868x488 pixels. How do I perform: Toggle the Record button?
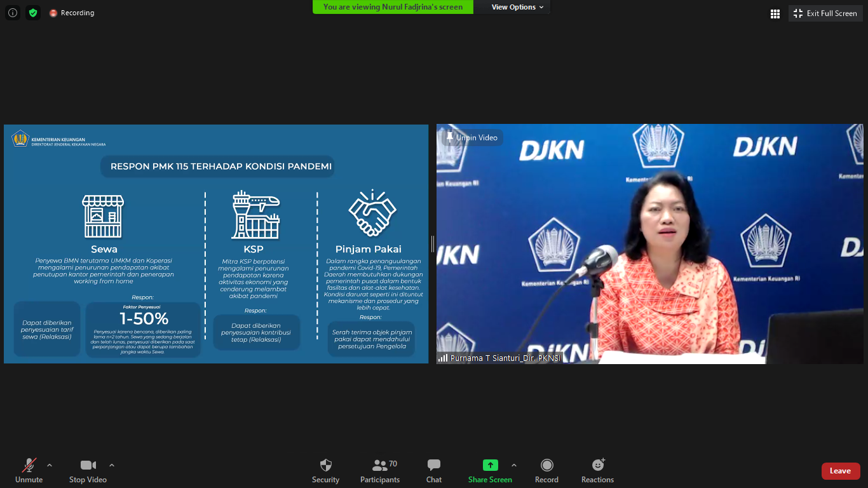tap(546, 471)
